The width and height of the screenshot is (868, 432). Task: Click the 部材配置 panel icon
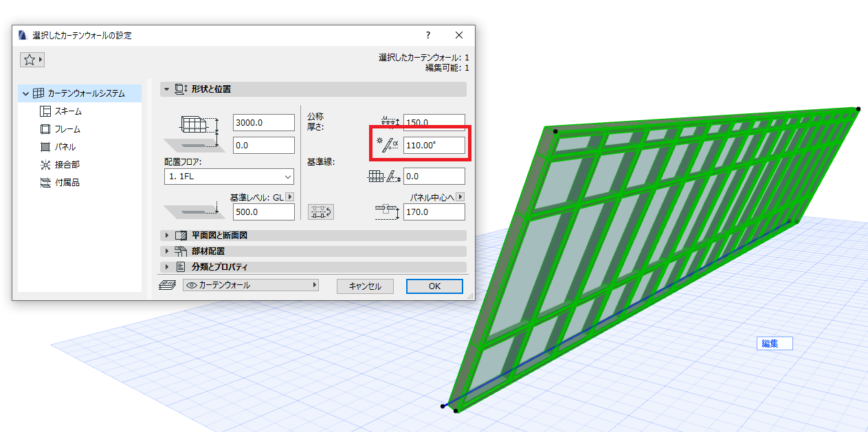pyautogui.click(x=181, y=251)
